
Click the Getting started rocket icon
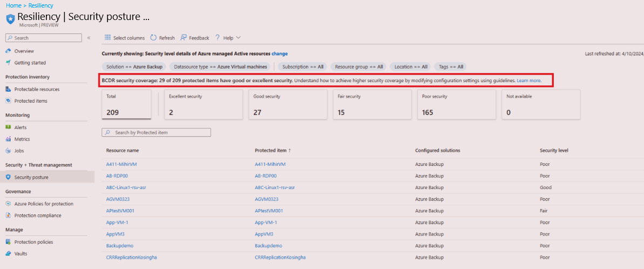point(8,63)
